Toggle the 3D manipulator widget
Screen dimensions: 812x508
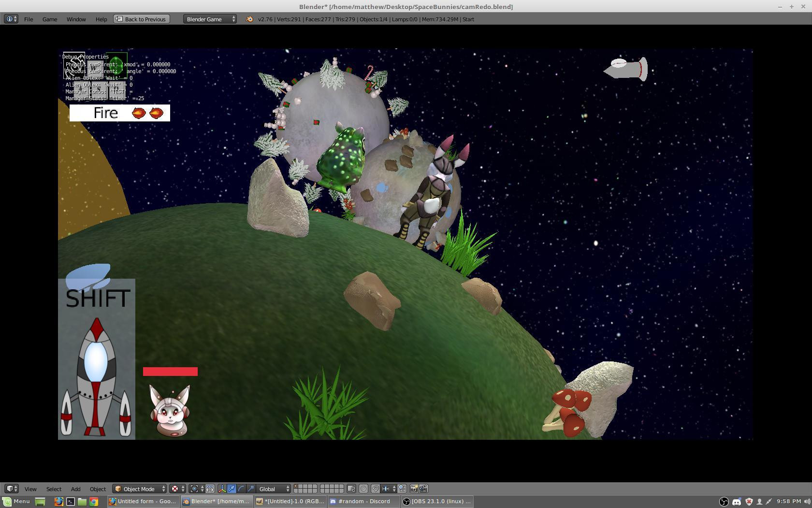click(x=222, y=489)
